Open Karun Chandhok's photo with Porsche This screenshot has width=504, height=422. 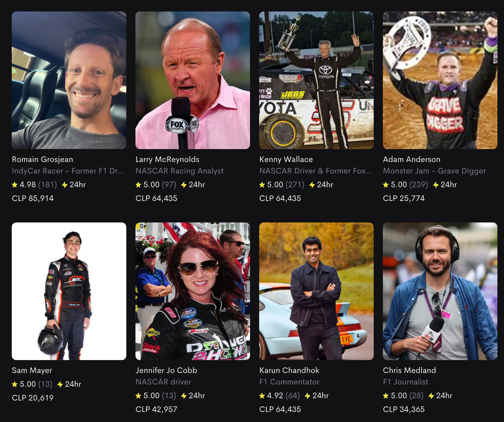tap(316, 291)
